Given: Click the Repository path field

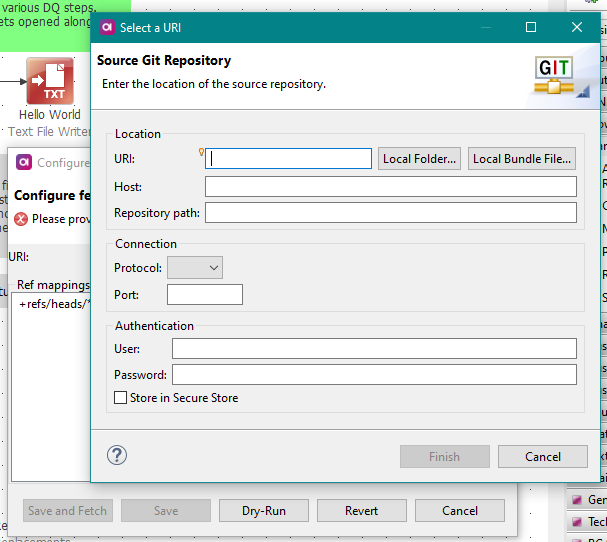Looking at the screenshot, I should (x=390, y=212).
